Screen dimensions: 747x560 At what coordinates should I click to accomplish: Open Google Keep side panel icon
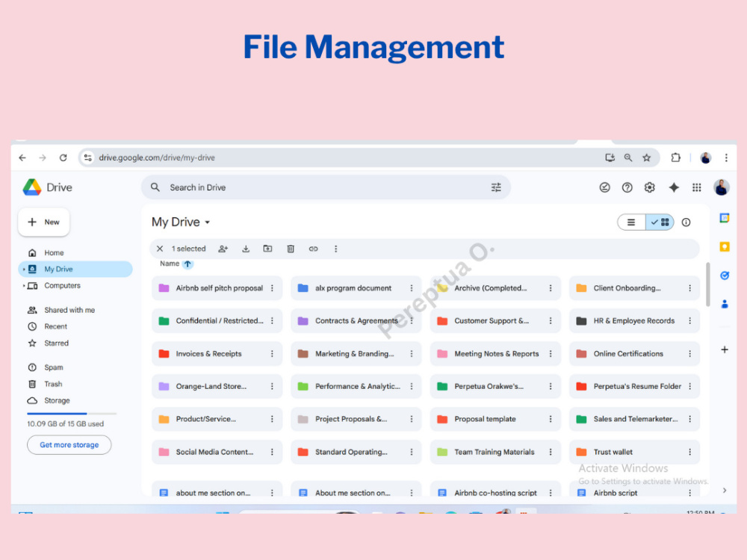tap(724, 246)
